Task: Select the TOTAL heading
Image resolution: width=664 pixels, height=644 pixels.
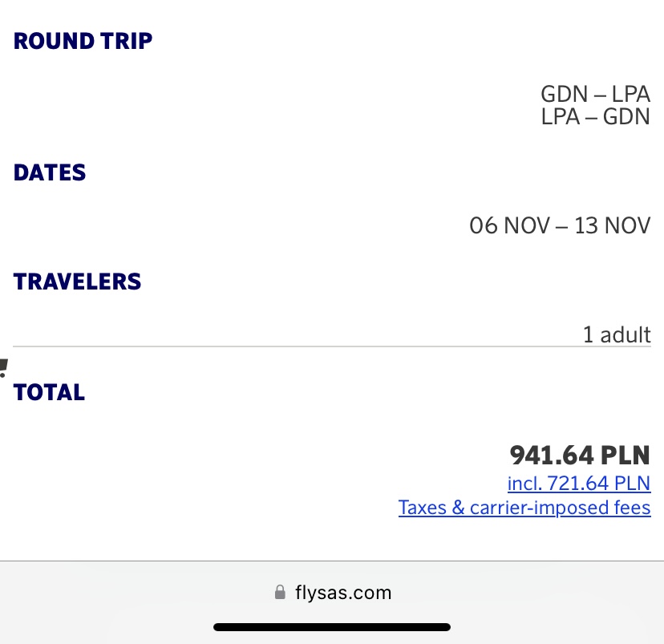Action: coord(49,392)
